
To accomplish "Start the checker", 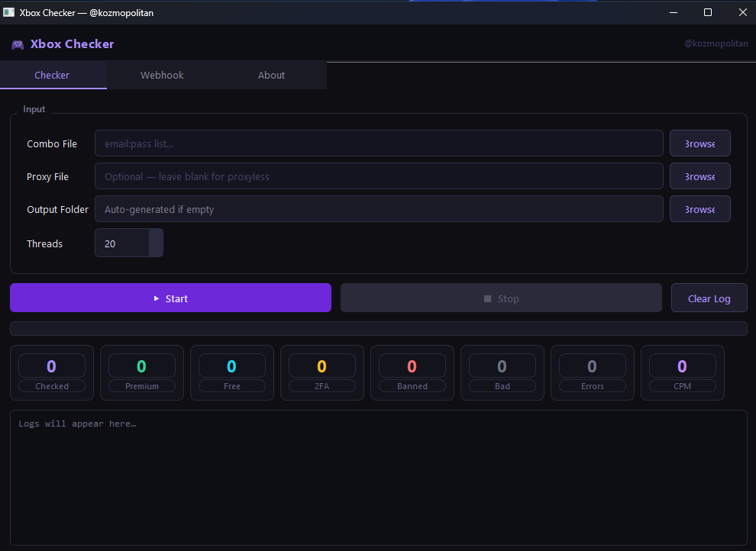I will 171,298.
